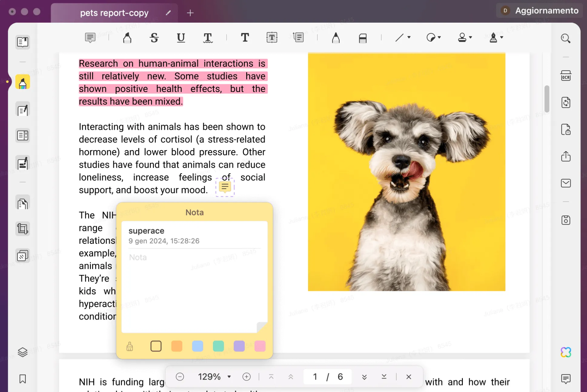The height and width of the screenshot is (392, 587).
Task: Click the note style brush icon
Action: 130,346
